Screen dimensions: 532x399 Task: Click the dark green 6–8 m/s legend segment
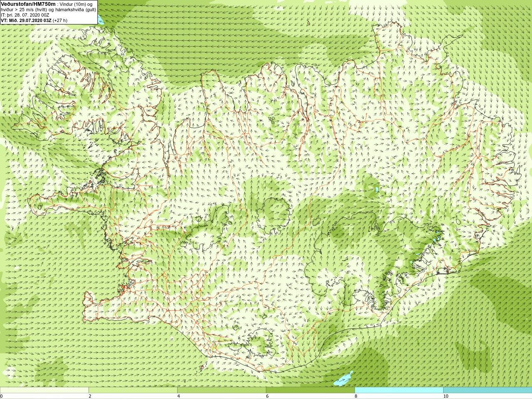[310, 390]
